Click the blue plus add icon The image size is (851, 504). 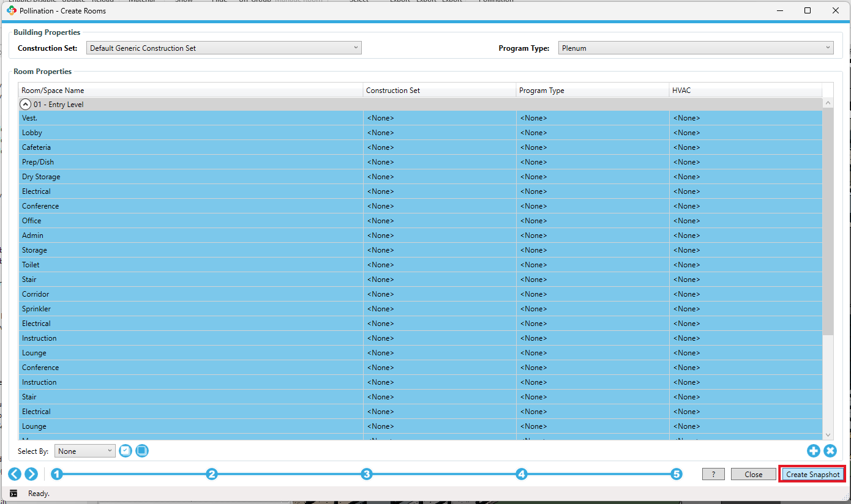coord(813,451)
